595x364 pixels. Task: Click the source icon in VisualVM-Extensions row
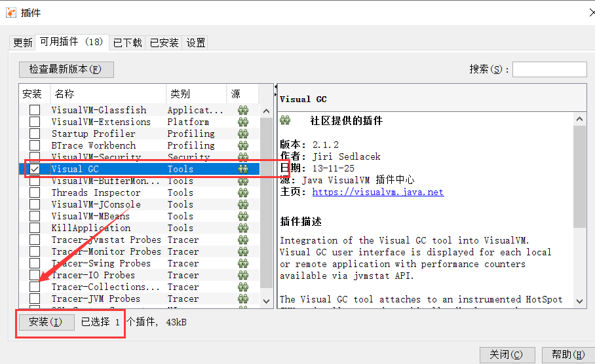pos(243,122)
